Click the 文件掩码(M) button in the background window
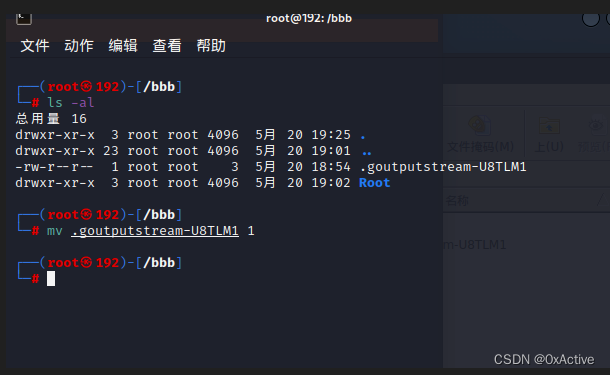The height and width of the screenshot is (375, 610). (x=480, y=134)
